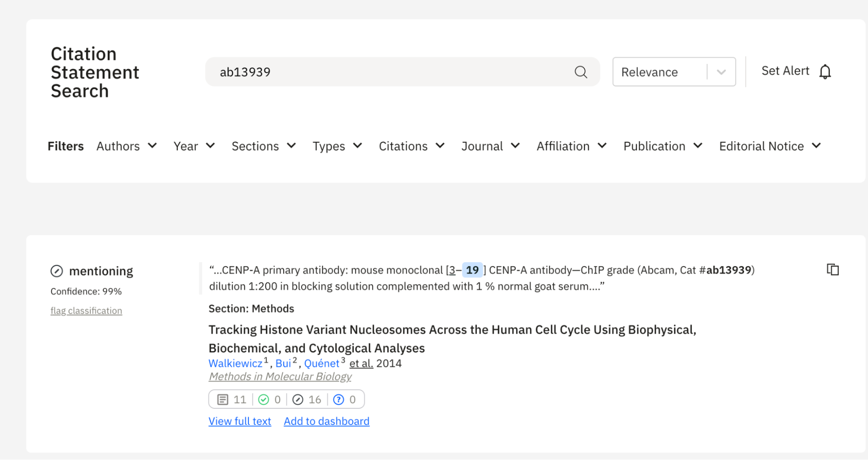Expand the Journal filter
The image size is (868, 460).
(x=490, y=146)
